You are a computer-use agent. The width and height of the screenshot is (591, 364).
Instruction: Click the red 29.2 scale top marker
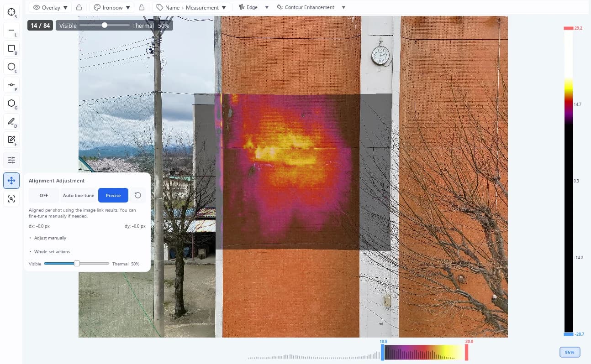[568, 28]
